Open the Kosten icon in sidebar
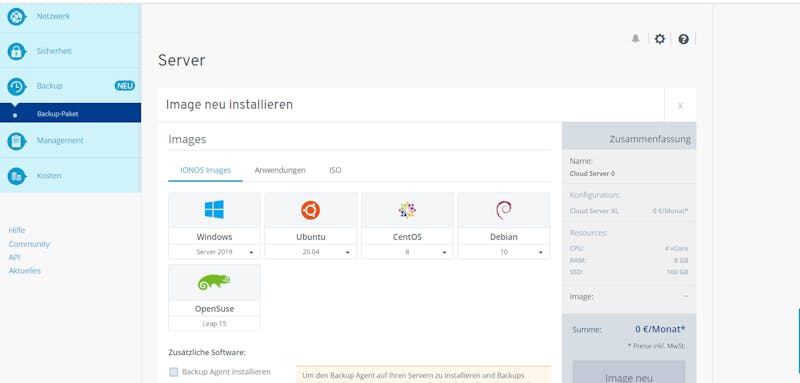800x383 pixels. click(16, 176)
